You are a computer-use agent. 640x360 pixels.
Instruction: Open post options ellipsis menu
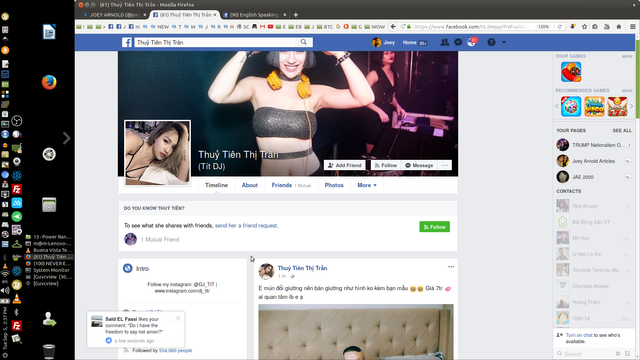451,267
